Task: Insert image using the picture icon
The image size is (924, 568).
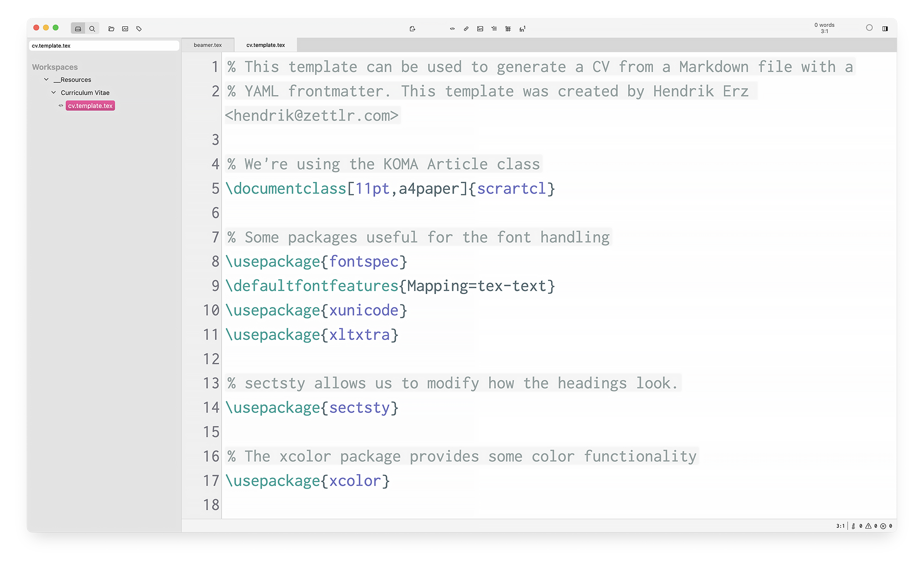Action: point(480,29)
